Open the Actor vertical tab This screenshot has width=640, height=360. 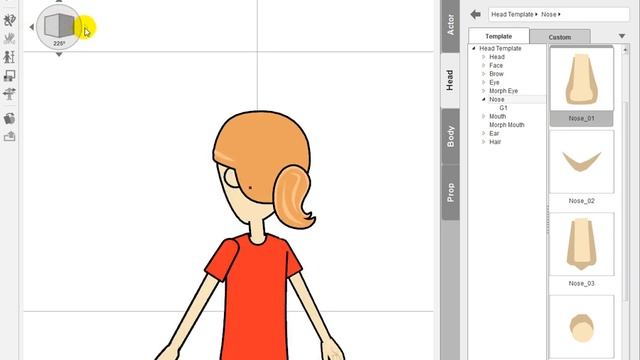pos(451,25)
